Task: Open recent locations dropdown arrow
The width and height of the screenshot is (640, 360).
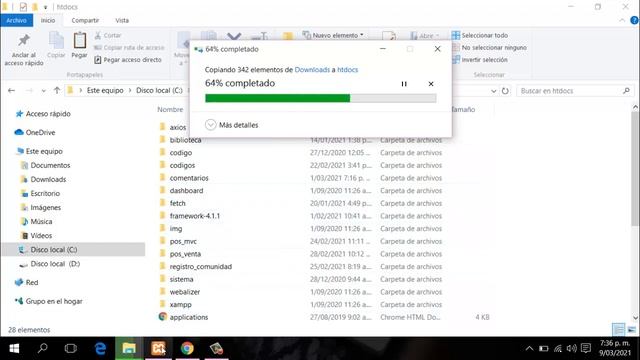Action: pos(43,91)
